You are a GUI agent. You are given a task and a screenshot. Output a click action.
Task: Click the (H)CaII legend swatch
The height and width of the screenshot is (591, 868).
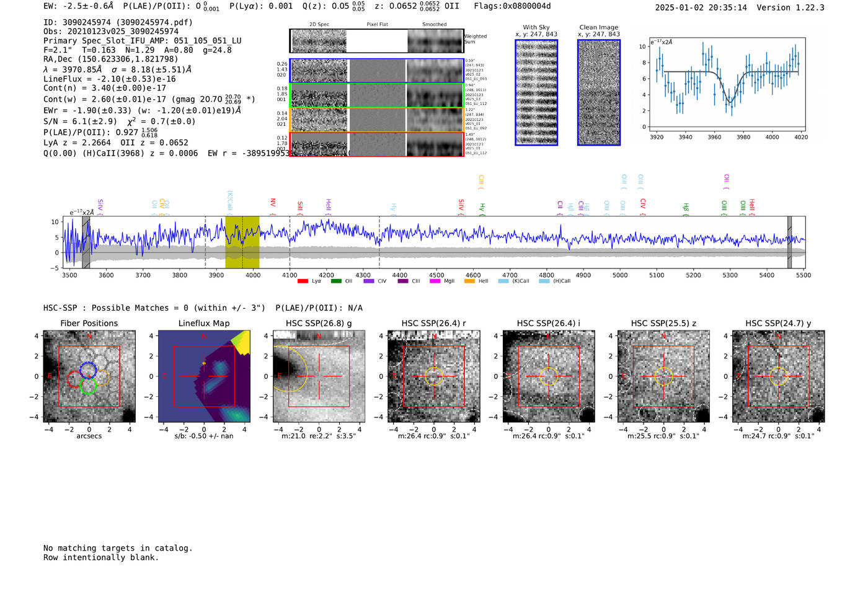544,282
